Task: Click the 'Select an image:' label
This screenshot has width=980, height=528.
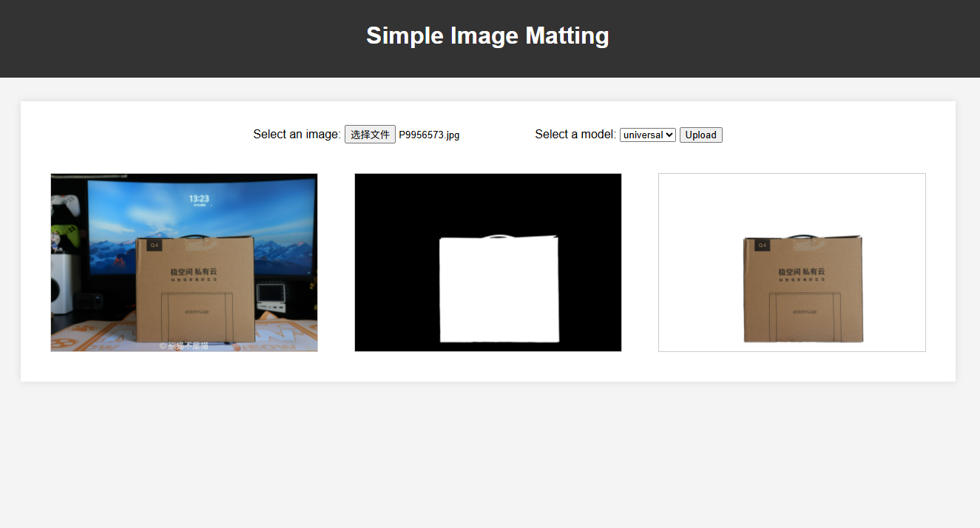Action: [x=297, y=134]
